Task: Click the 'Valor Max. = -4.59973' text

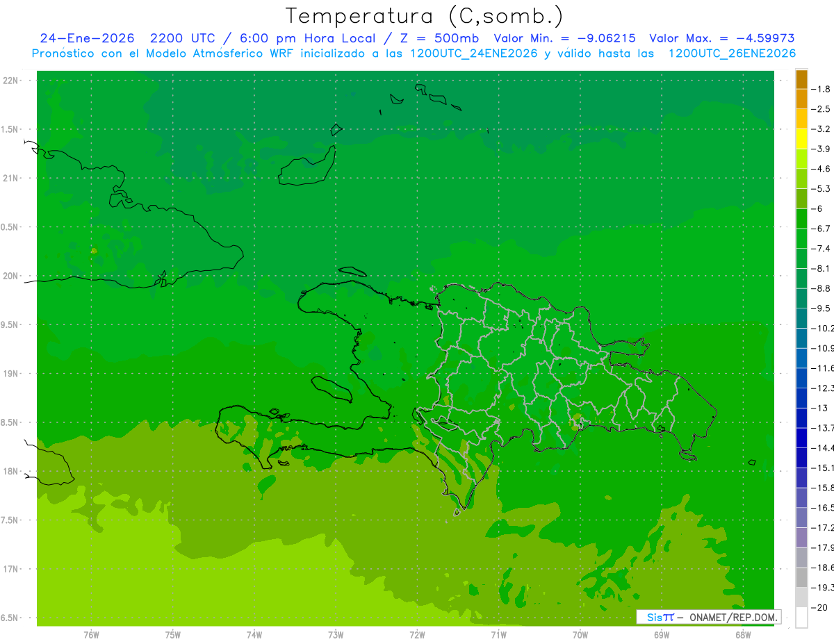Action: pyautogui.click(x=721, y=38)
